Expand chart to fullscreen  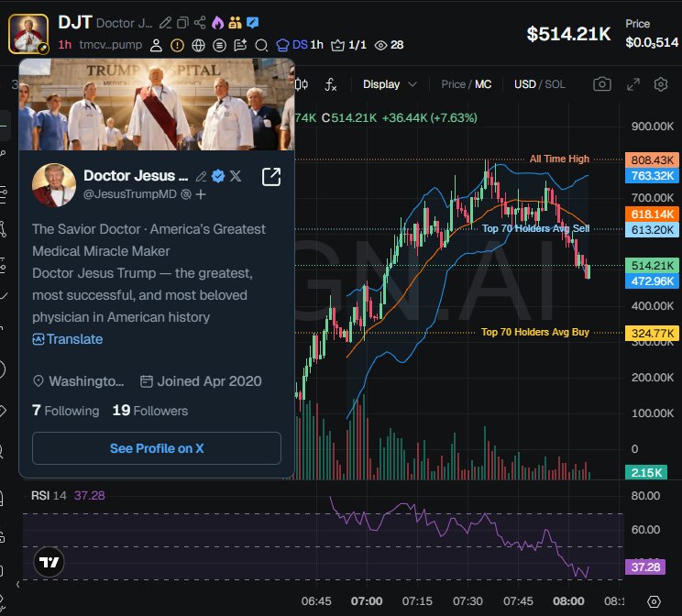pos(632,84)
